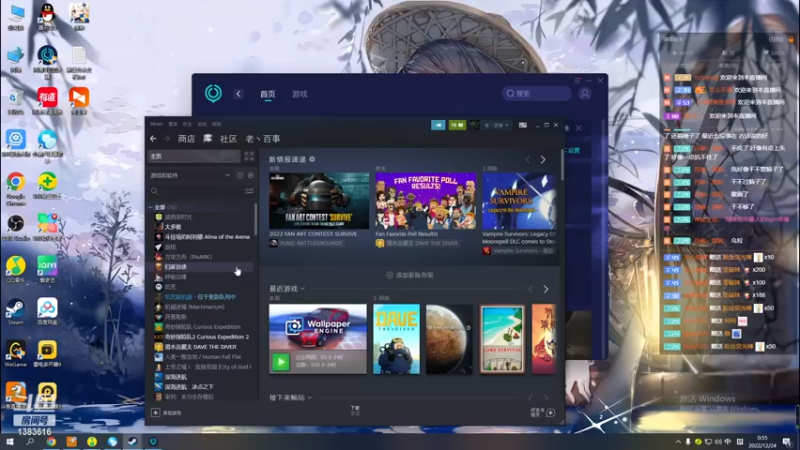800x450 pixels.
Task: Click the circular logo of background window
Action: [x=213, y=93]
